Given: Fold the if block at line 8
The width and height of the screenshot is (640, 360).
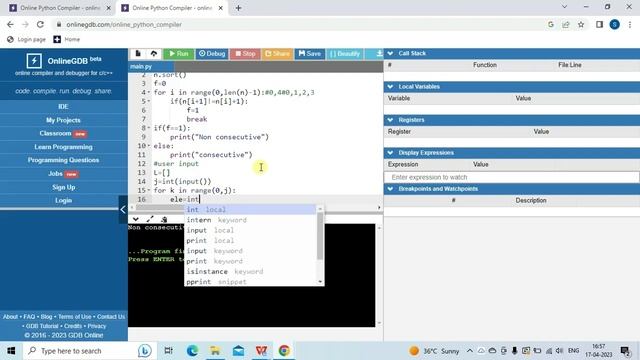Looking at the screenshot, I should (149, 128).
